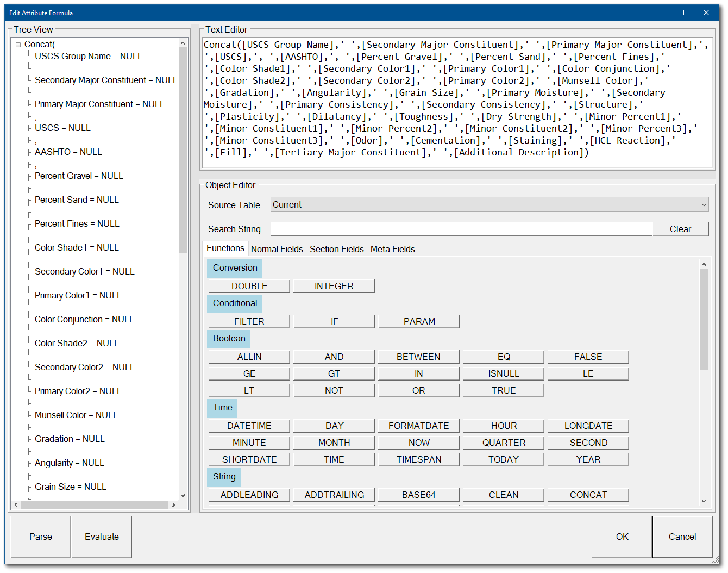Insert the NOW function
This screenshot has width=728, height=573.
pyautogui.click(x=419, y=443)
